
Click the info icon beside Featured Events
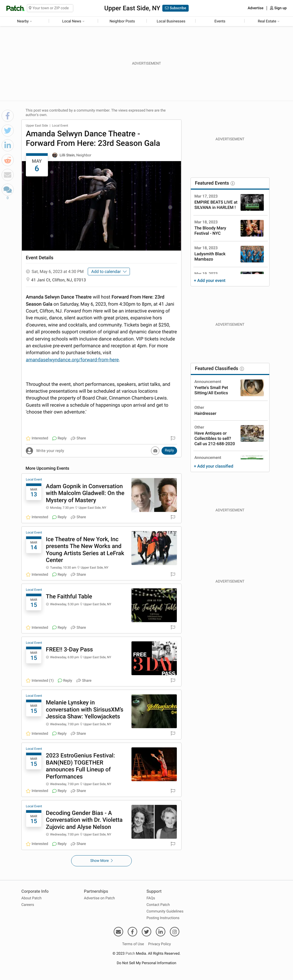[x=233, y=183]
